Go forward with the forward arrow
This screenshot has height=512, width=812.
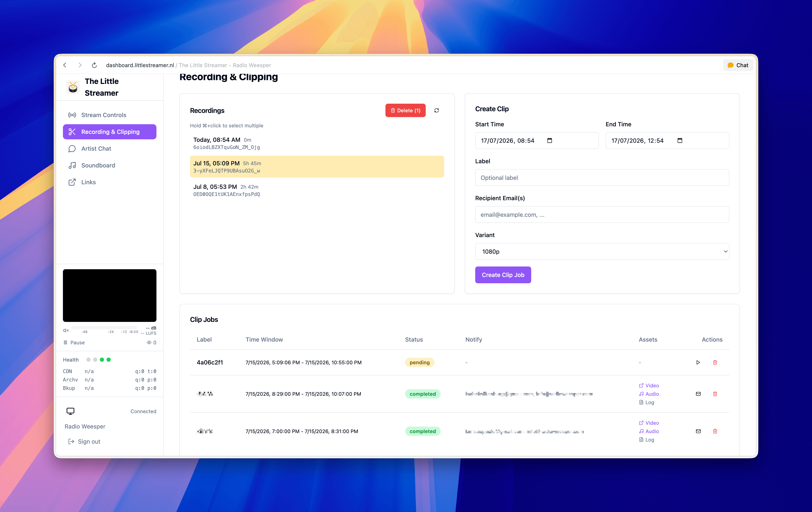(x=79, y=65)
